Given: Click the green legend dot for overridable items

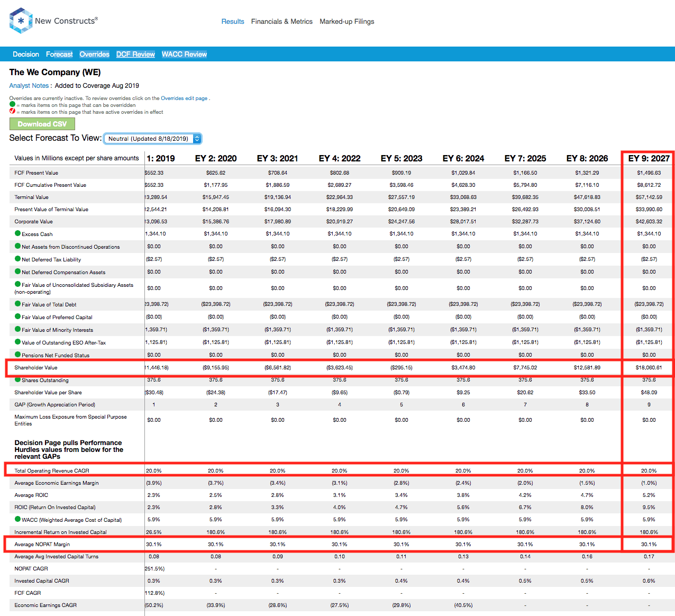Looking at the screenshot, I should (12, 104).
